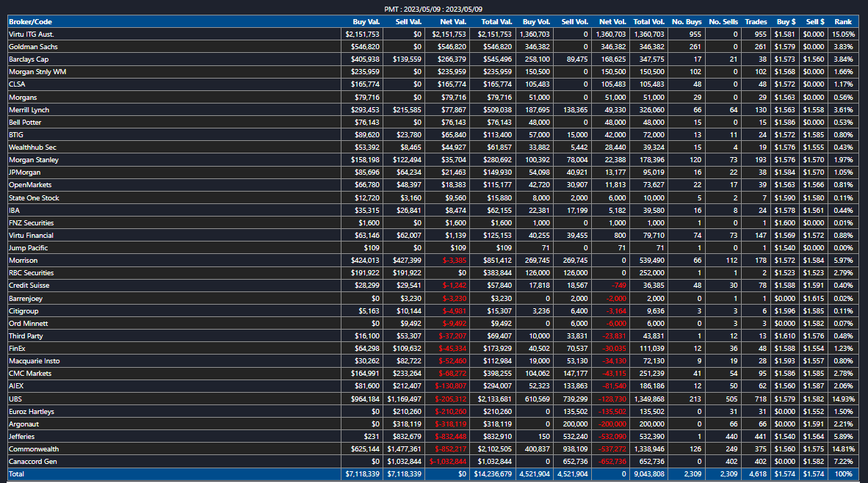Sort by the Sell Val. column header
Image resolution: width=868 pixels, height=483 pixels.
coord(408,21)
